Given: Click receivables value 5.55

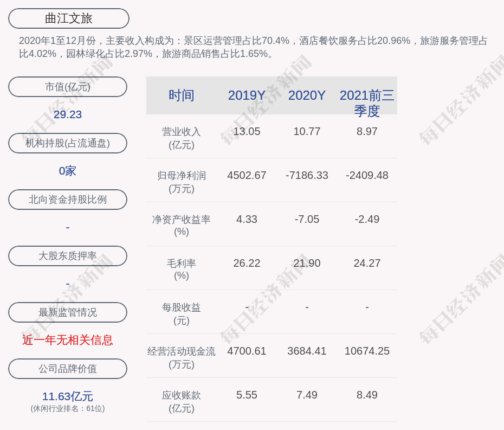Looking at the screenshot, I should click(x=247, y=395).
